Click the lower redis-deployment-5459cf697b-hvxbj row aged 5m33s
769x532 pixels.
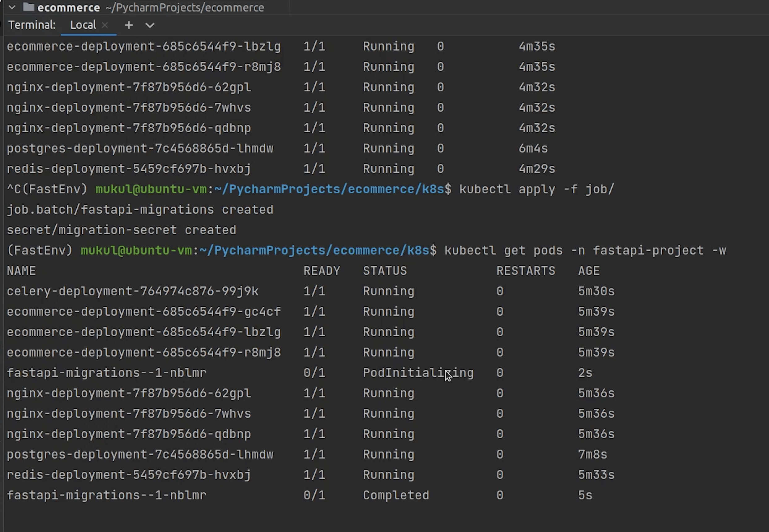tap(129, 475)
